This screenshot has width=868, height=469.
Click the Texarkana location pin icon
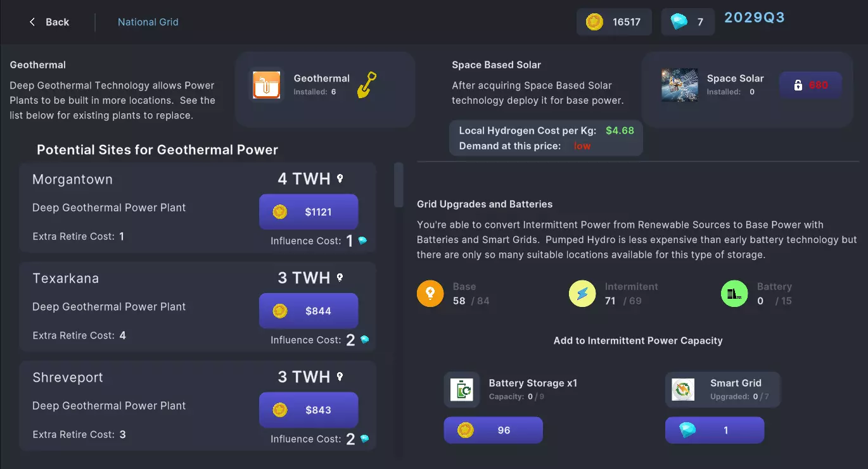coord(340,277)
